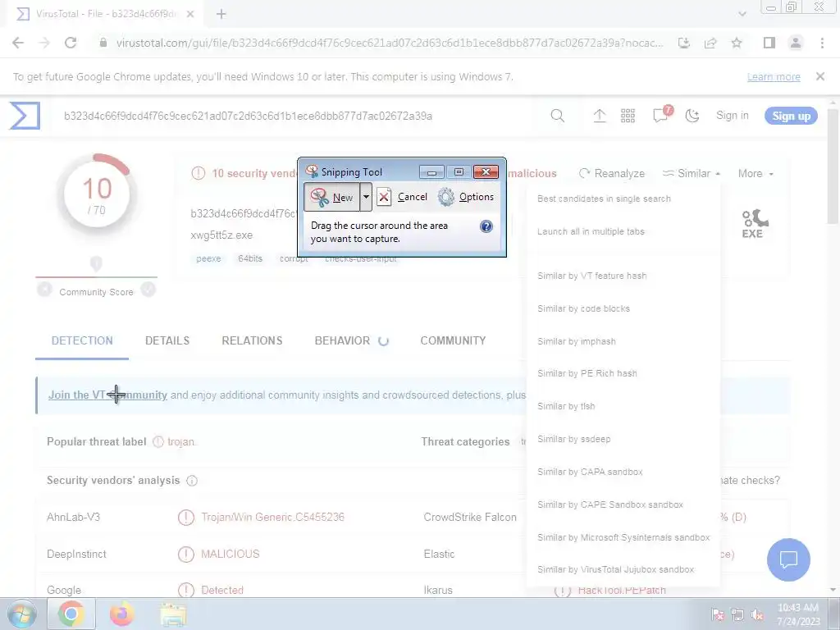Image resolution: width=840 pixels, height=630 pixels.
Task: Select Similar by tlsh
Action: (x=566, y=406)
